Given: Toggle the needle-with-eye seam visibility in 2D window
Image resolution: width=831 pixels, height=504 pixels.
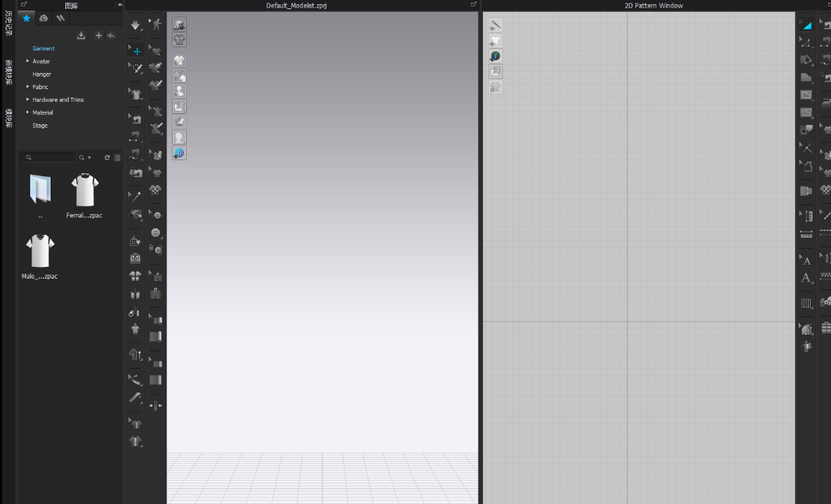Looking at the screenshot, I should 496,25.
